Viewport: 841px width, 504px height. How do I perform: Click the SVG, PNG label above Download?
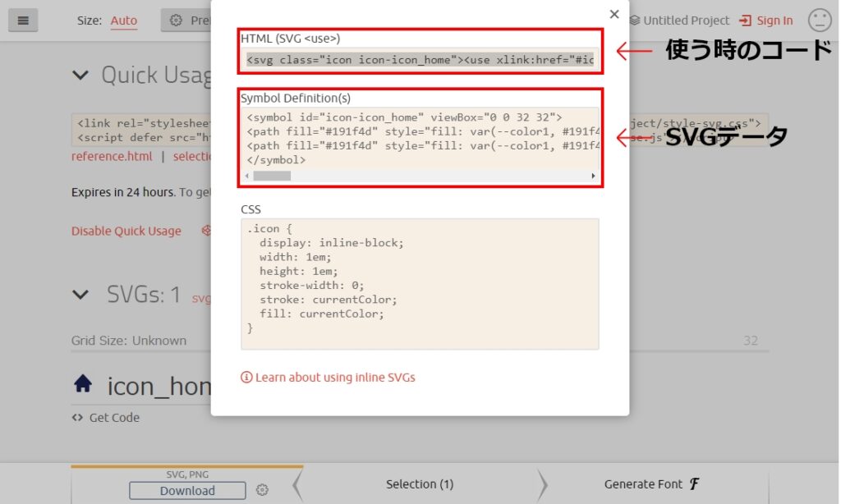click(x=187, y=474)
